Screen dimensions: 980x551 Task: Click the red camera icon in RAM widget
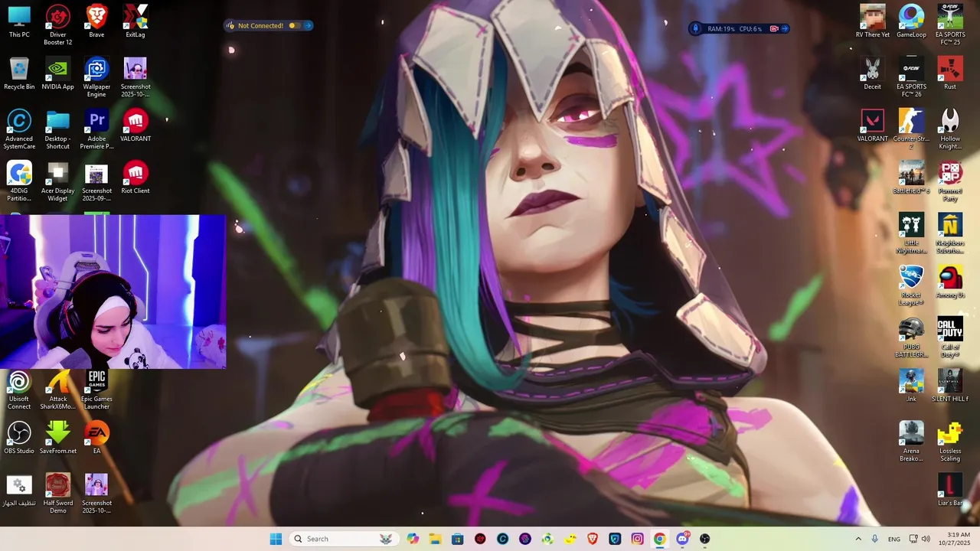(x=773, y=28)
